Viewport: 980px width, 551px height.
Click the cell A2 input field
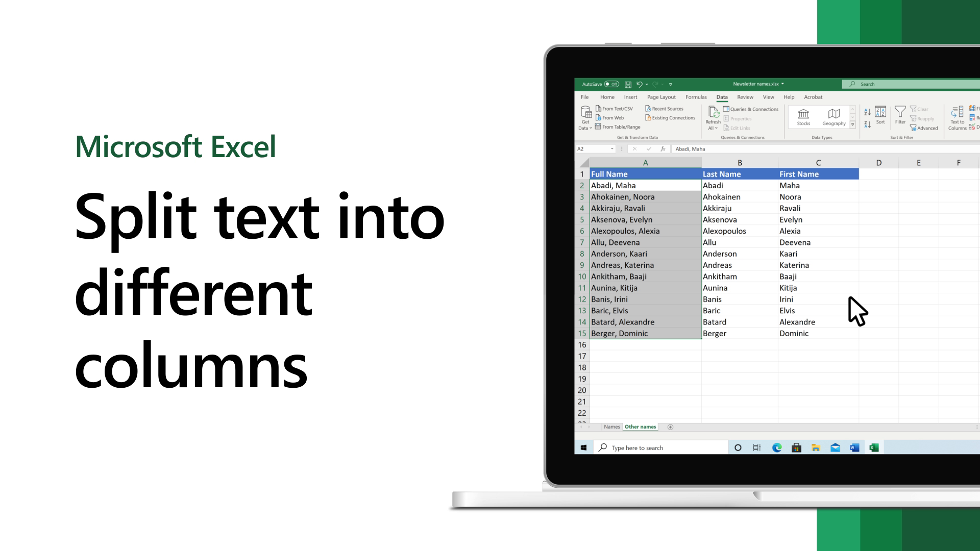[x=645, y=185]
